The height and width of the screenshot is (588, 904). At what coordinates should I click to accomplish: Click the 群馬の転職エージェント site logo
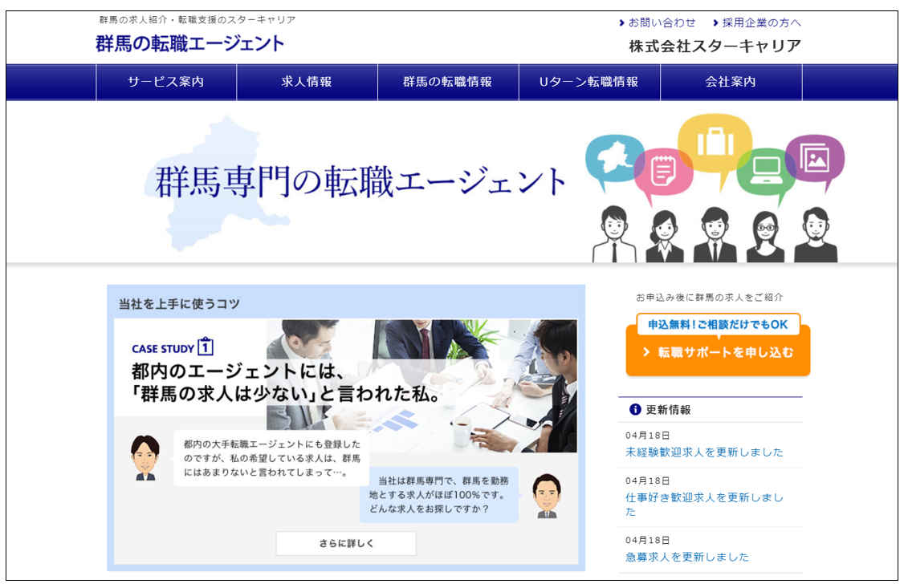[189, 43]
